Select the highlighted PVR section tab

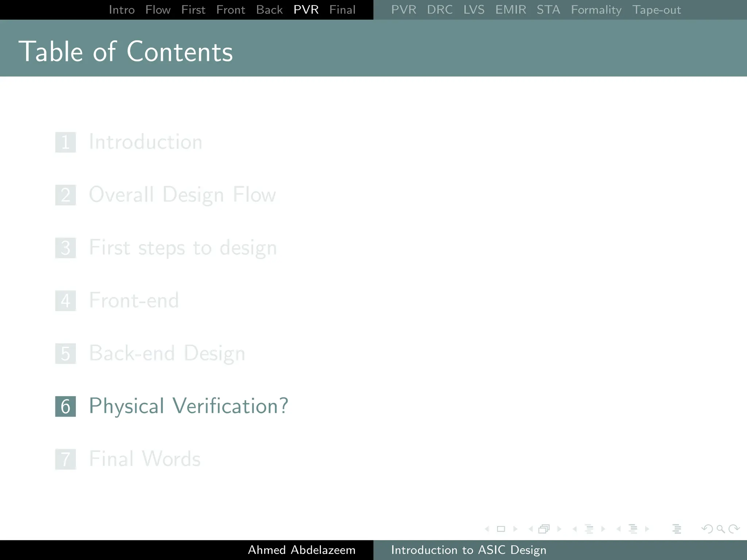[306, 10]
